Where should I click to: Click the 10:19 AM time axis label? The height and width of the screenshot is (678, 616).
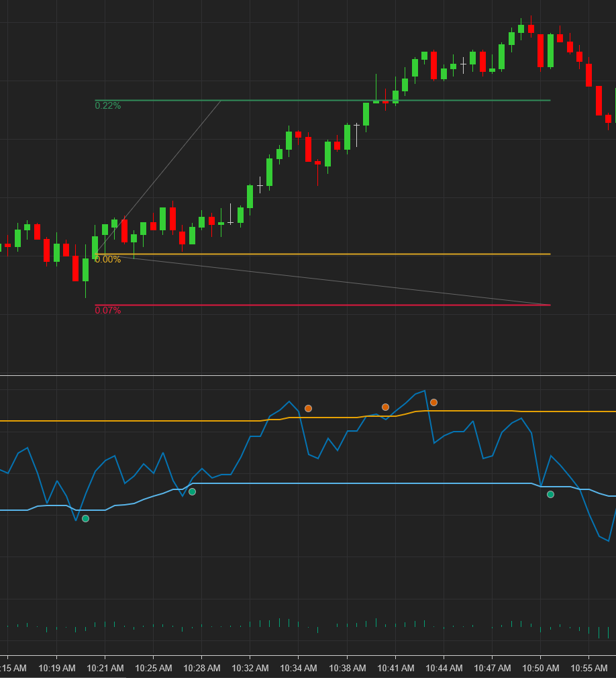click(57, 669)
